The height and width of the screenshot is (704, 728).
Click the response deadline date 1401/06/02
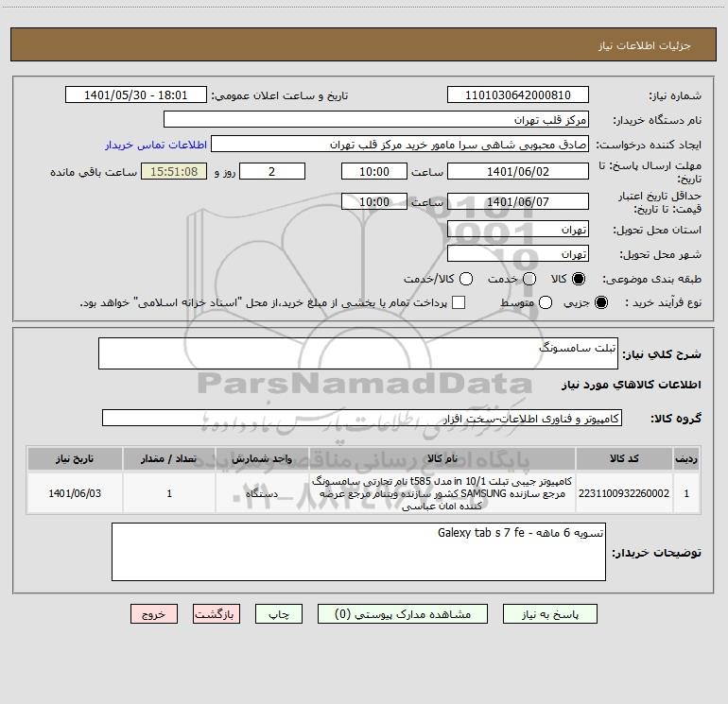coord(518,171)
